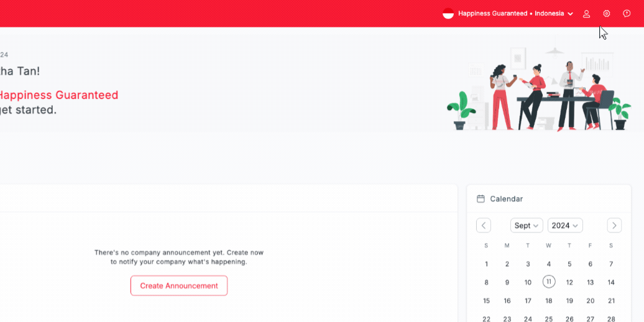The image size is (644, 322).
Task: Open the settings gear icon
Action: click(607, 14)
